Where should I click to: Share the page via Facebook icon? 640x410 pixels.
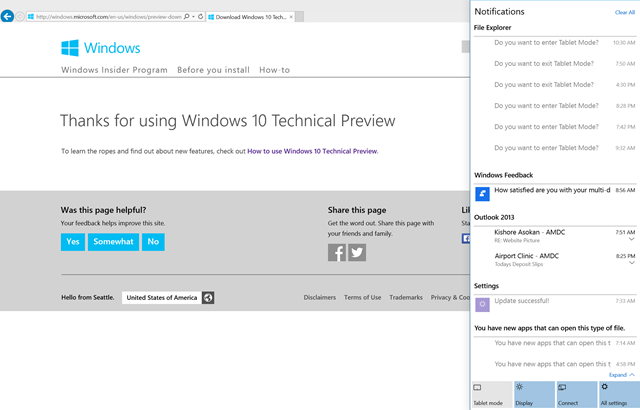(x=337, y=253)
